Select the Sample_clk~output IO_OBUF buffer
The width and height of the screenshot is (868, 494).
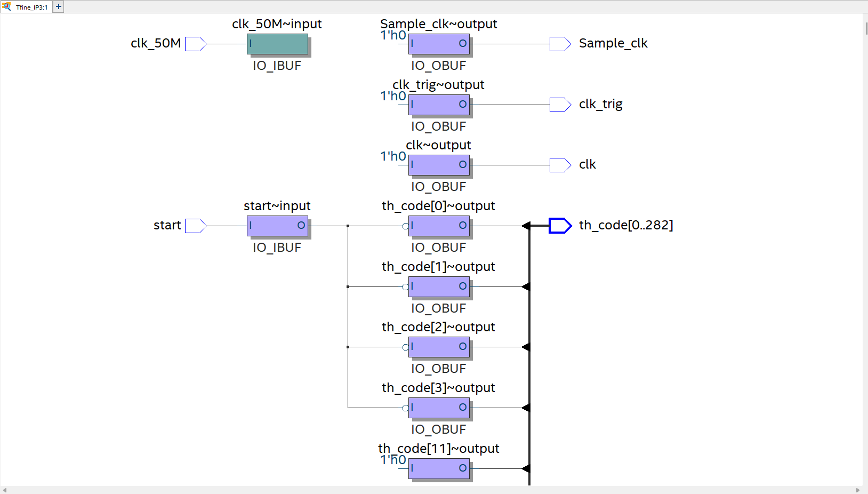coord(439,44)
